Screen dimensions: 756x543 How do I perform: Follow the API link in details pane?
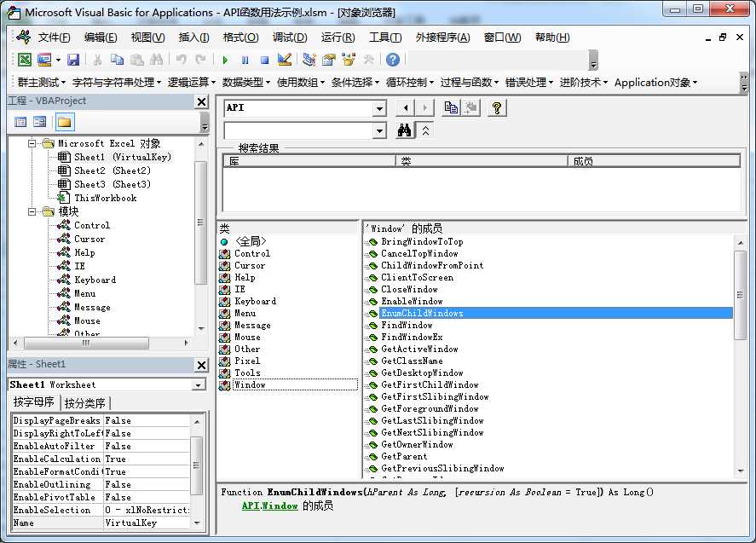pyautogui.click(x=251, y=505)
